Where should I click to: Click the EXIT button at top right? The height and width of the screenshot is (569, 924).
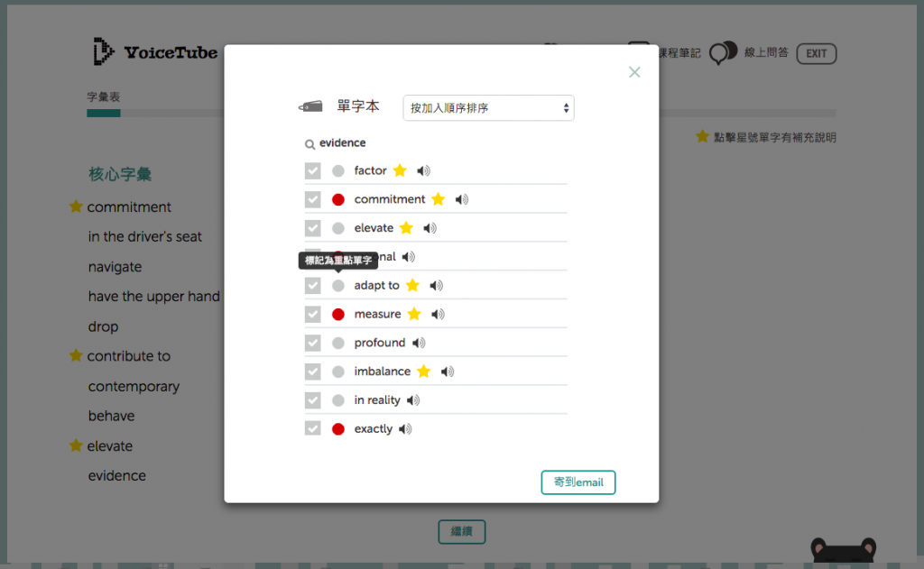point(816,53)
